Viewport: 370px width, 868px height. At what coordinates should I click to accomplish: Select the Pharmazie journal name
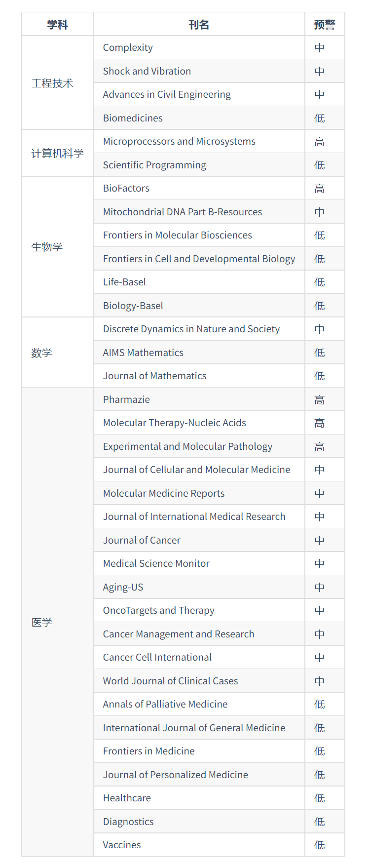pyautogui.click(x=126, y=399)
